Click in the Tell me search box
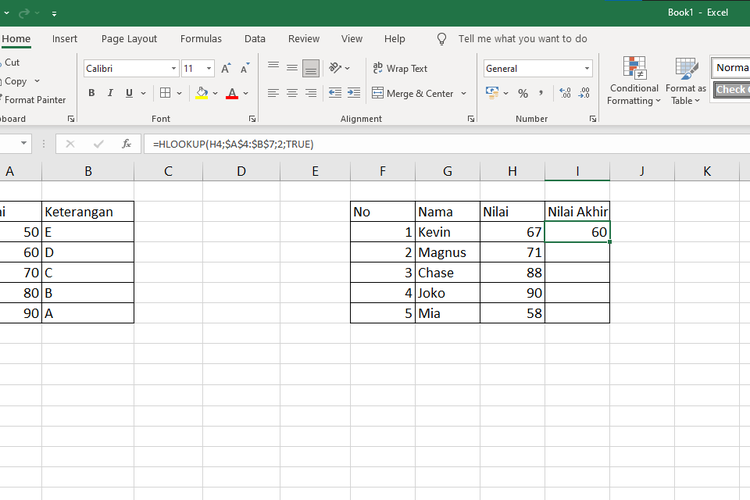Screen dimensions: 750x500 [522, 39]
